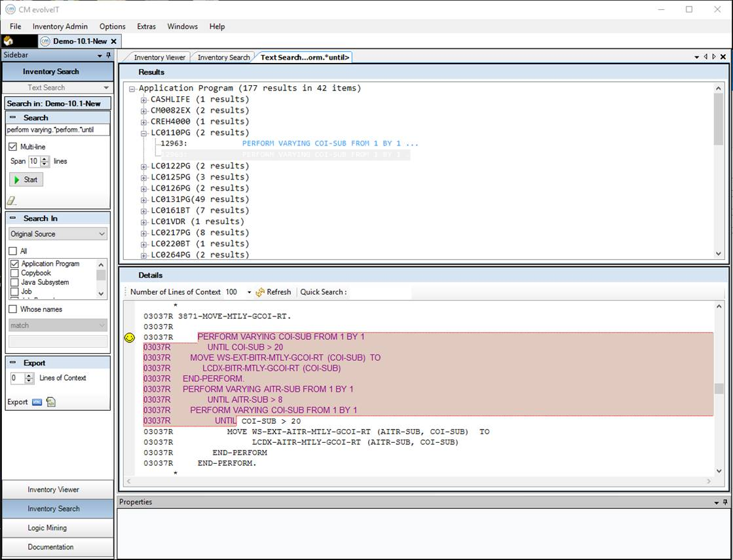Switch to the Inventory Viewer tab
Screen dimensions: 733x560
click(x=160, y=57)
